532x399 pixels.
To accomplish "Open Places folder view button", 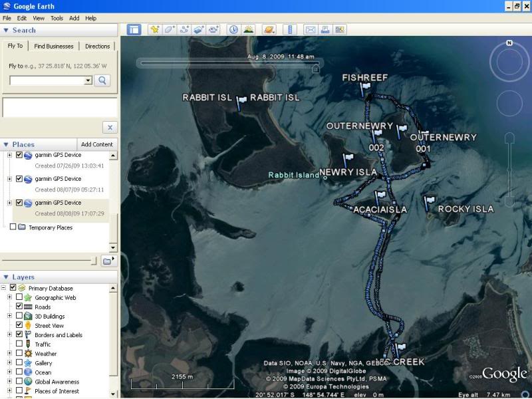I will coord(108,261).
